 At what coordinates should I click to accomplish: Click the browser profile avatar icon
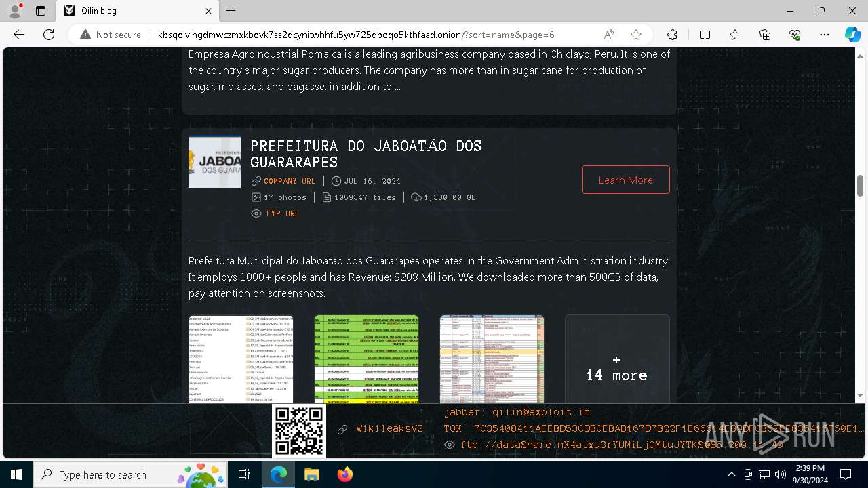point(15,11)
